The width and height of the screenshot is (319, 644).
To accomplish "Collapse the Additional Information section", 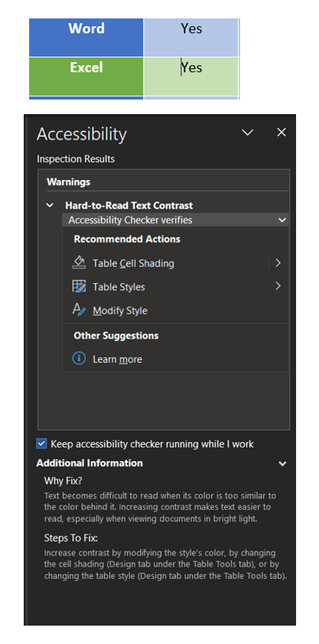I will (x=282, y=464).
